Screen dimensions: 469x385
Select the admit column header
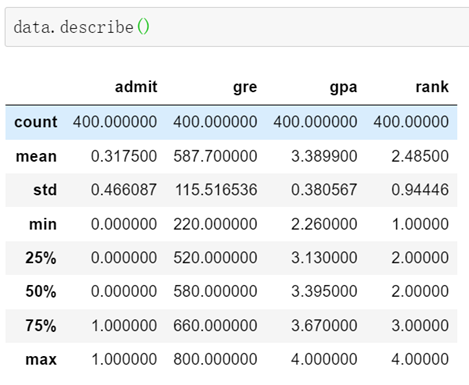tap(136, 87)
